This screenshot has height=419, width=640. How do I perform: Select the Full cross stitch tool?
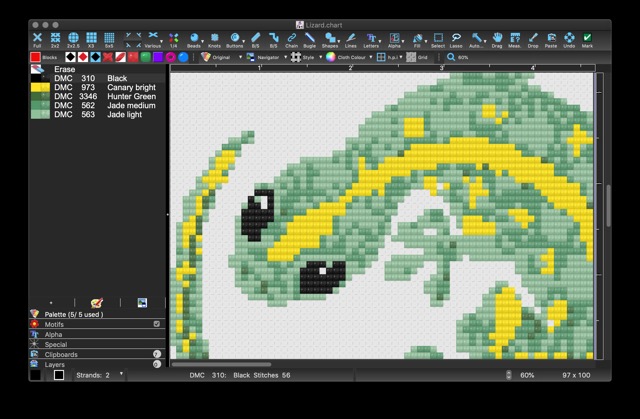37,39
